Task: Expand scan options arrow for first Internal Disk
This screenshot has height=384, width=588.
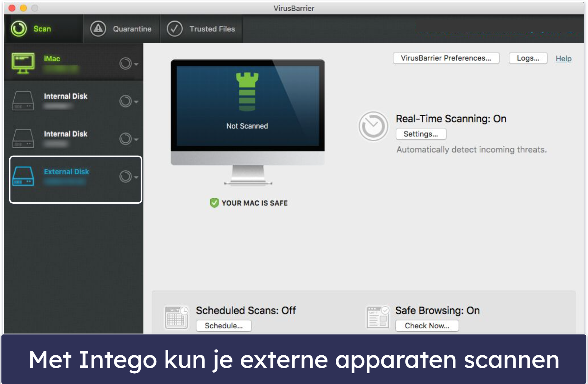Action: (136, 102)
